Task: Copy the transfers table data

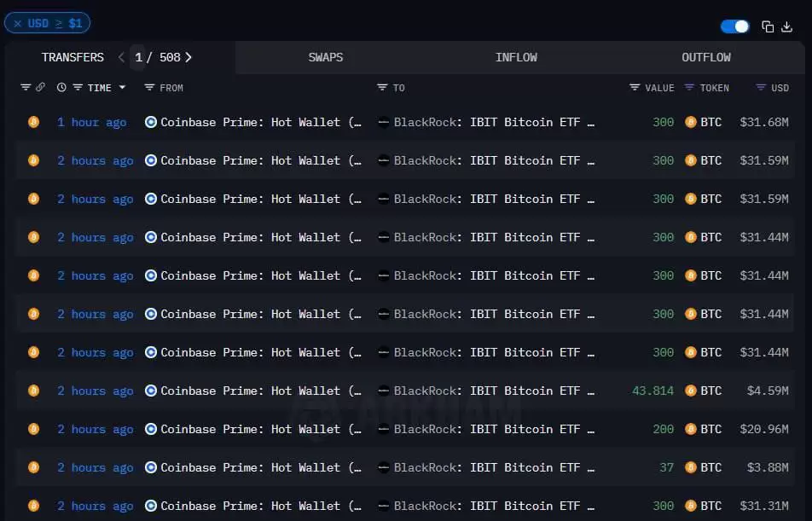Action: coord(768,26)
